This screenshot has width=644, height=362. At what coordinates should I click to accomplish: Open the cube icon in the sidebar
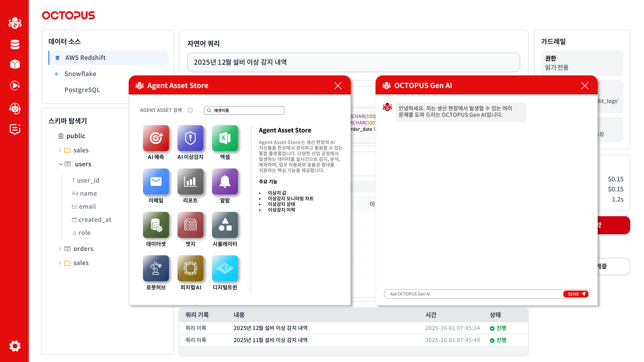coord(15,64)
